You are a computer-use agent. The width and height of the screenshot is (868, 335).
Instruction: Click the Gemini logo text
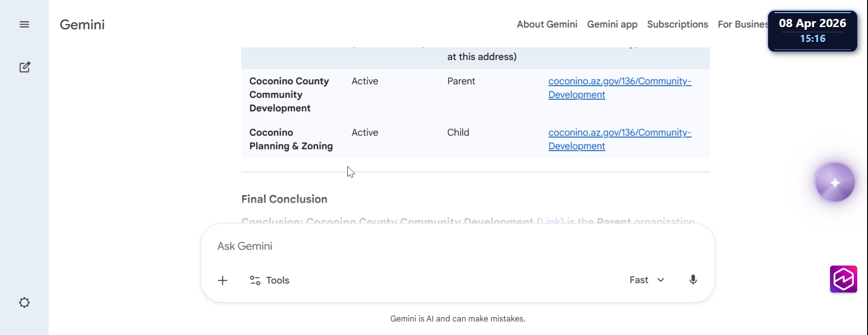point(82,24)
